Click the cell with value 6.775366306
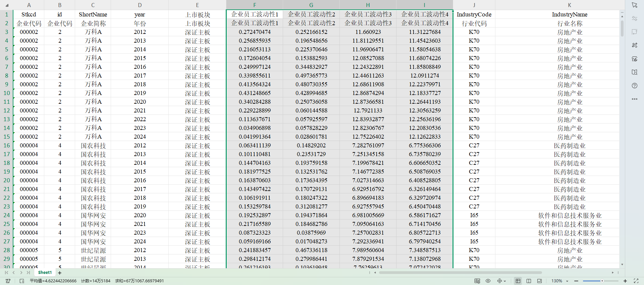 point(425,145)
